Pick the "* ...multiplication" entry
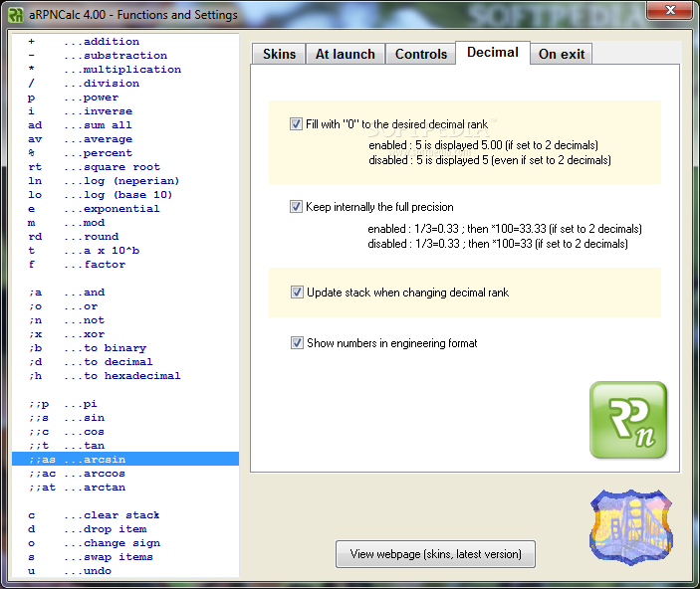700x589 pixels. click(x=125, y=70)
